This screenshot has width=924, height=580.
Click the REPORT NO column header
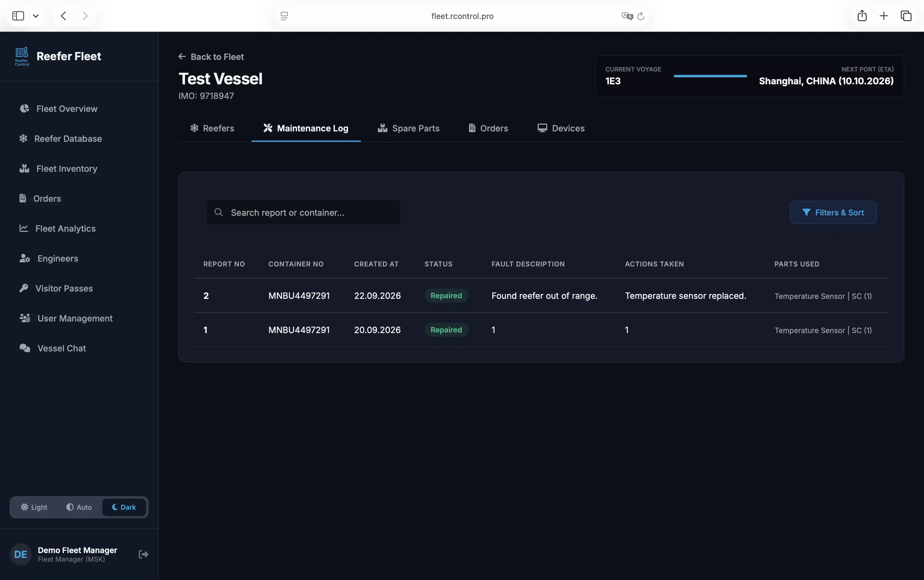224,264
